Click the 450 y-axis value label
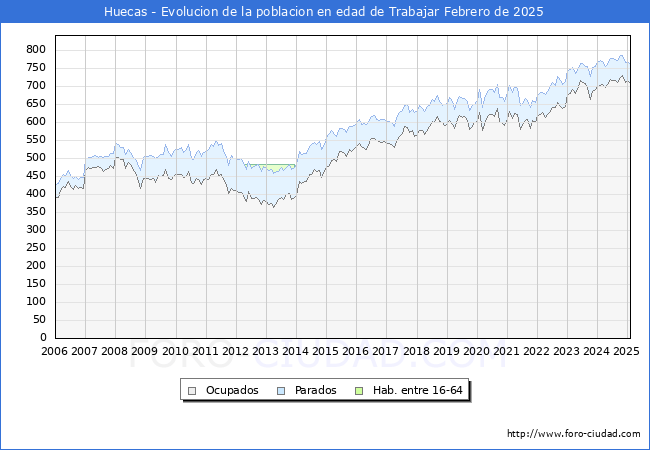The width and height of the screenshot is (650, 450). pyautogui.click(x=36, y=176)
